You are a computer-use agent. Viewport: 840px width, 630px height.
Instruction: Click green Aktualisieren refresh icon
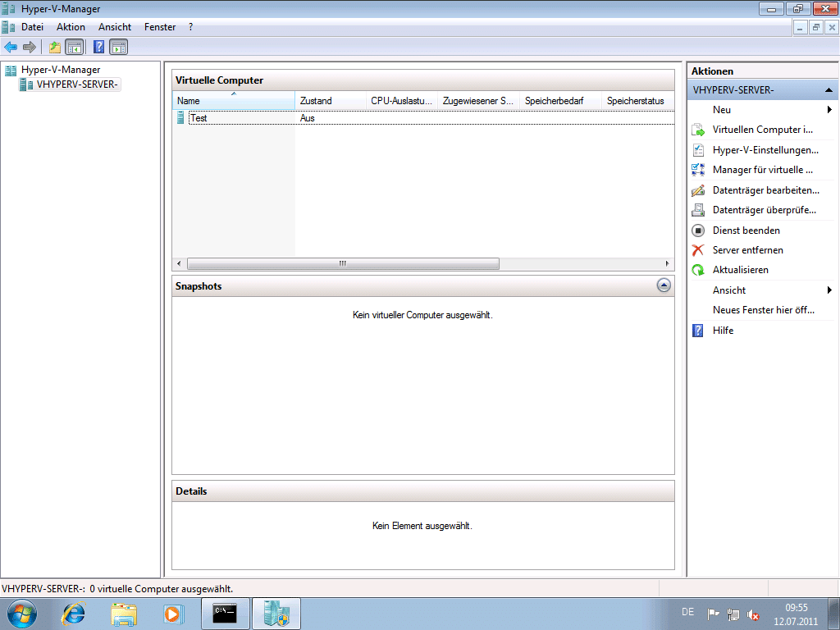698,270
